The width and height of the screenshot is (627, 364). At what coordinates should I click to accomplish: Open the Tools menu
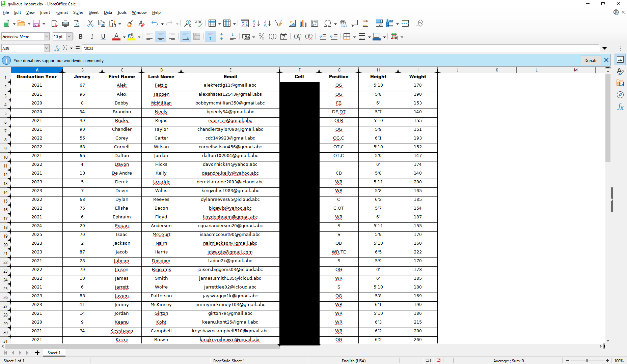[122, 12]
